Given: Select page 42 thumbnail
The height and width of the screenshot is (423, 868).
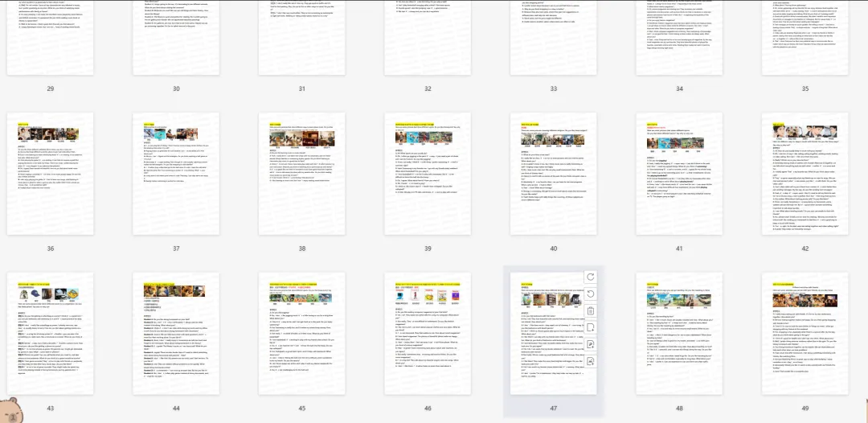Looking at the screenshot, I should [805, 174].
